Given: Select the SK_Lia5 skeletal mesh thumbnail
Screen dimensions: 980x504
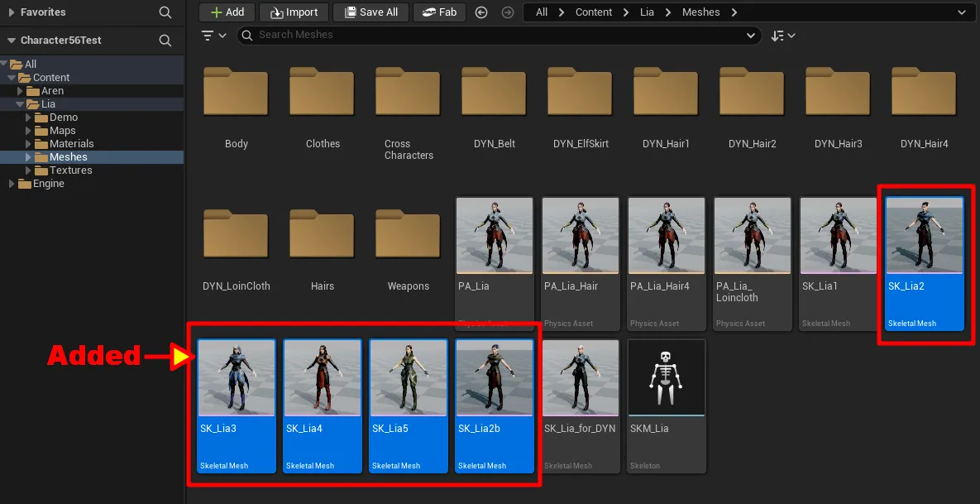Looking at the screenshot, I should coord(408,377).
